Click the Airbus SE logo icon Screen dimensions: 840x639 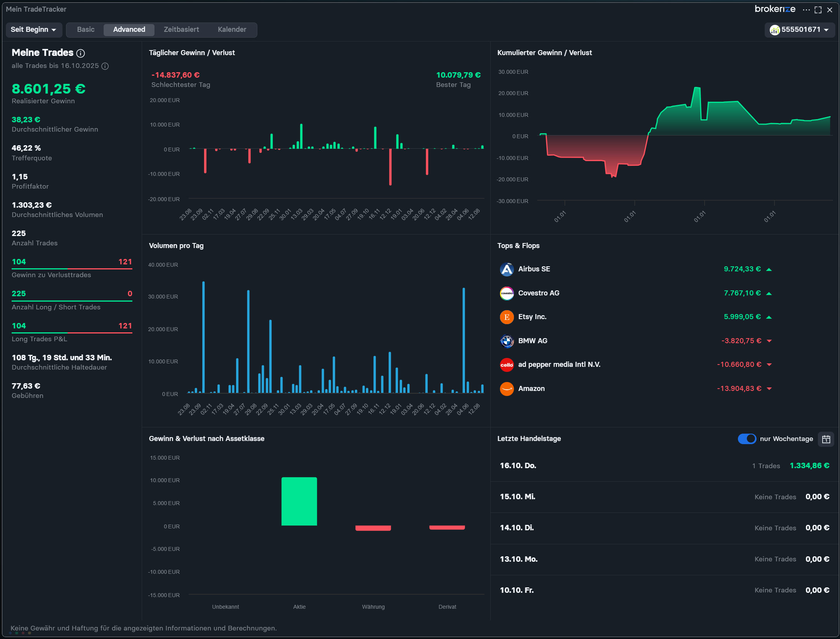507,269
